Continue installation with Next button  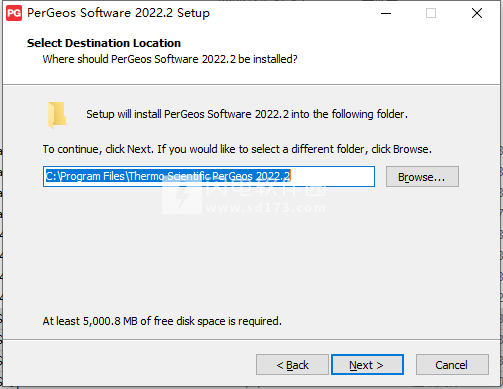click(367, 365)
